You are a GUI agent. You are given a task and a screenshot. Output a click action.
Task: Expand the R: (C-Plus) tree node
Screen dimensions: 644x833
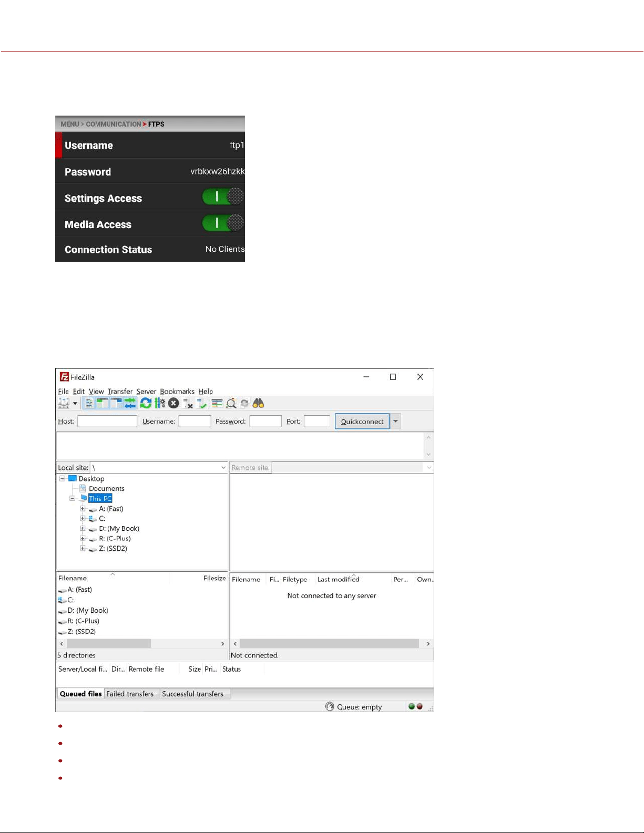pyautogui.click(x=83, y=538)
